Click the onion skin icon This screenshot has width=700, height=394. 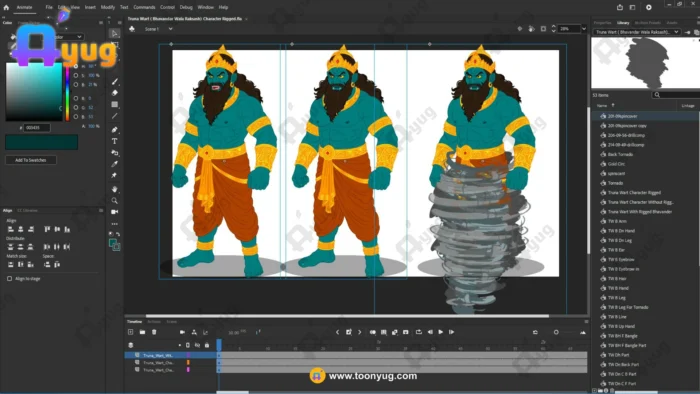pos(373,332)
